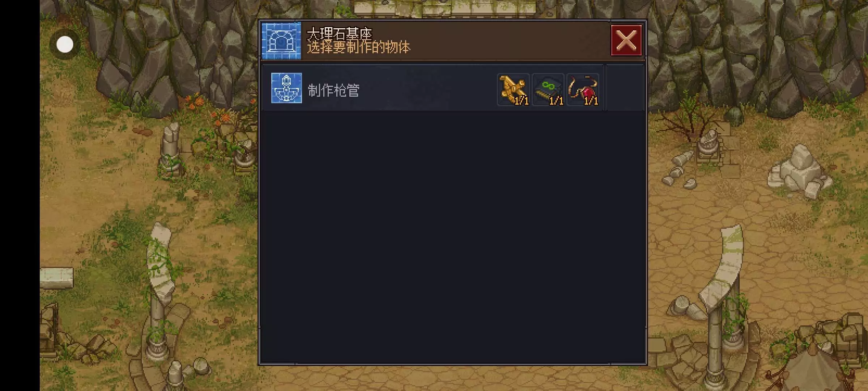Close the 大理石基座 crafting window

click(626, 40)
